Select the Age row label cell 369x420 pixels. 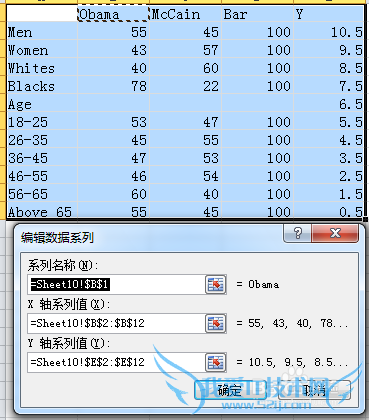click(x=42, y=104)
